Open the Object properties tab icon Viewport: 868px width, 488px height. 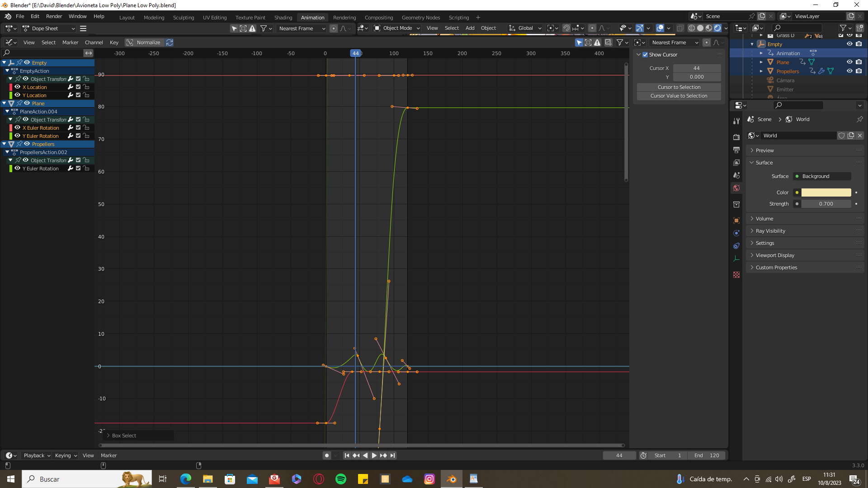tap(736, 221)
